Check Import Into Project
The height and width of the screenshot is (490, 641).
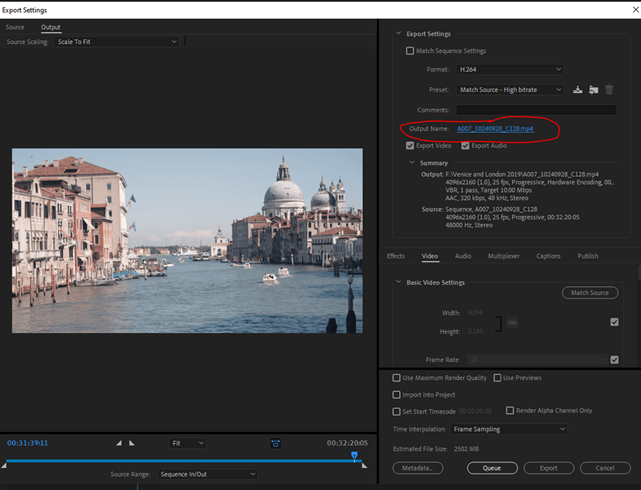coord(396,395)
